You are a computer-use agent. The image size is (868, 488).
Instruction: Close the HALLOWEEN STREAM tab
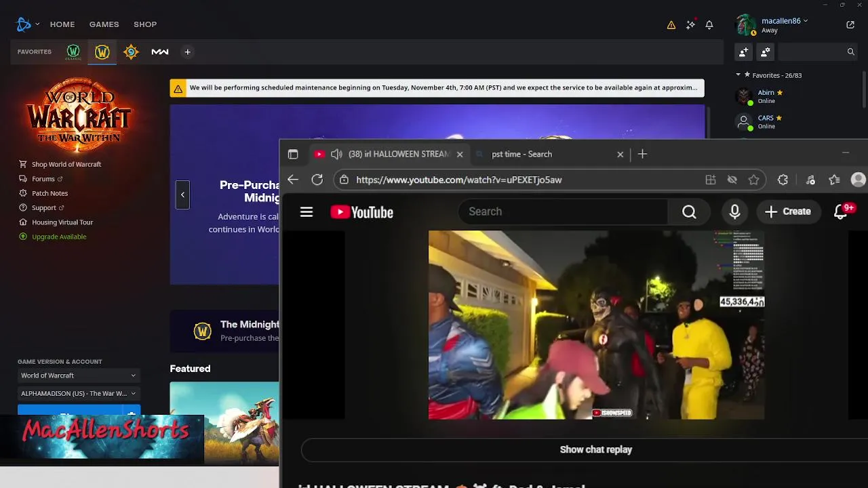(460, 154)
